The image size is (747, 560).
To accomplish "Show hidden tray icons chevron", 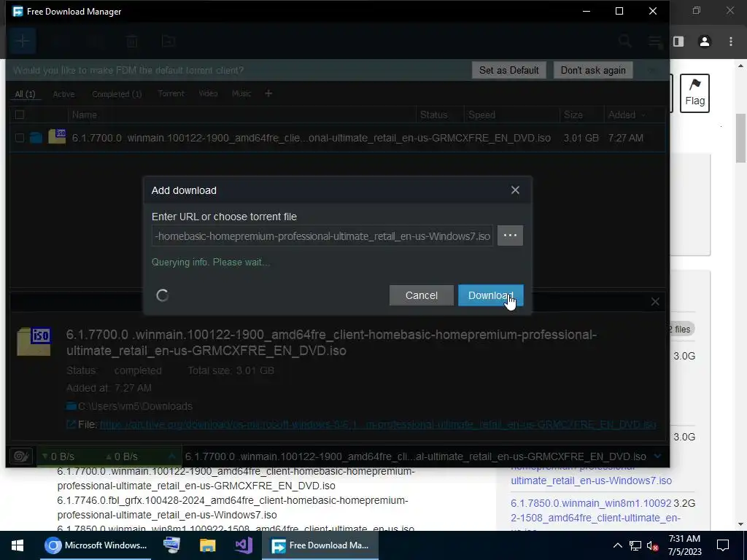I will click(617, 545).
